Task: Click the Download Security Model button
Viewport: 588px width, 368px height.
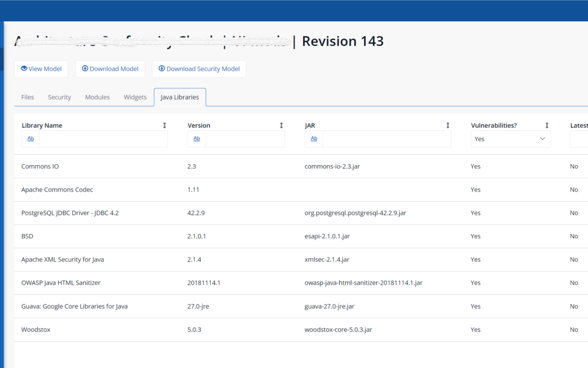Action: click(x=199, y=69)
